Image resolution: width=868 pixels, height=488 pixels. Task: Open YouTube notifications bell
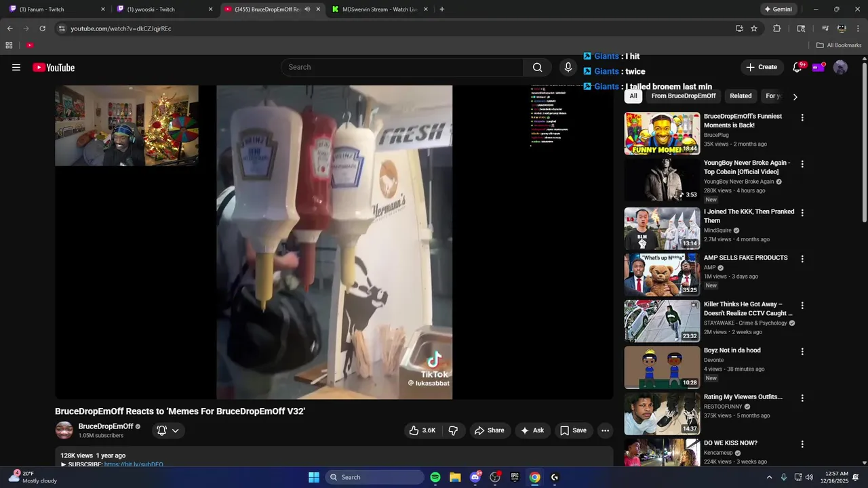coord(797,67)
